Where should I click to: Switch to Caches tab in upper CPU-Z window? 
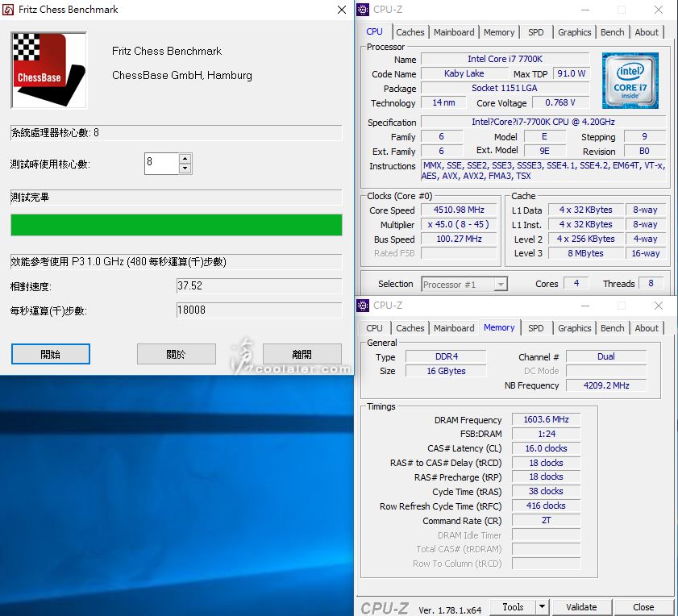point(410,32)
